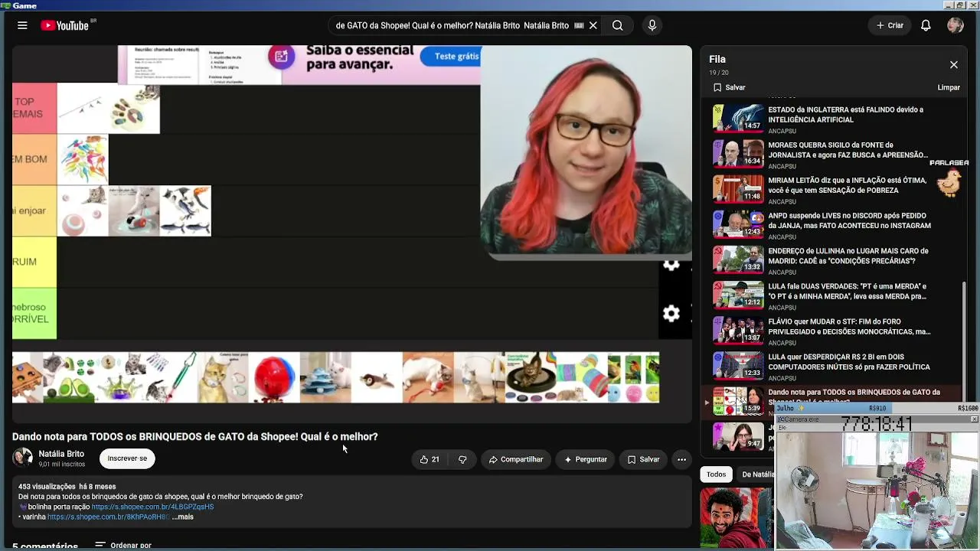Click the orange 'EM BOM' tier label
The width and height of the screenshot is (980, 551).
coord(34,159)
